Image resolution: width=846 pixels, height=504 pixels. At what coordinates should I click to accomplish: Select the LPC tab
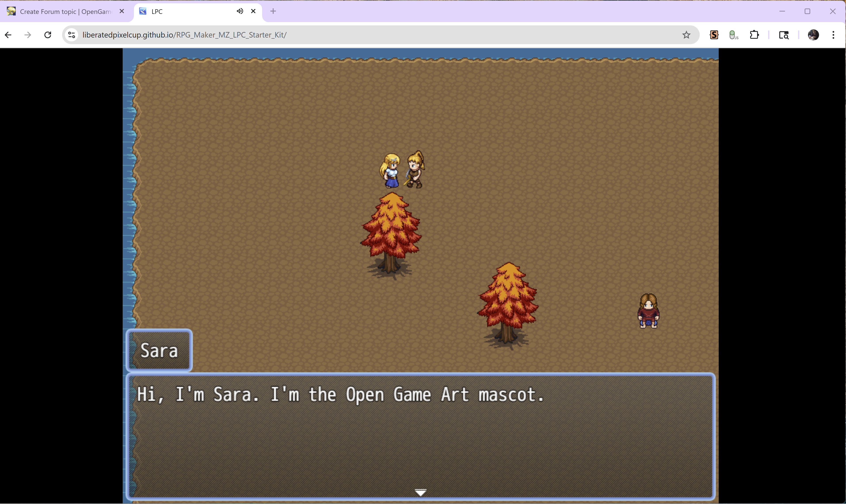pyautogui.click(x=187, y=11)
